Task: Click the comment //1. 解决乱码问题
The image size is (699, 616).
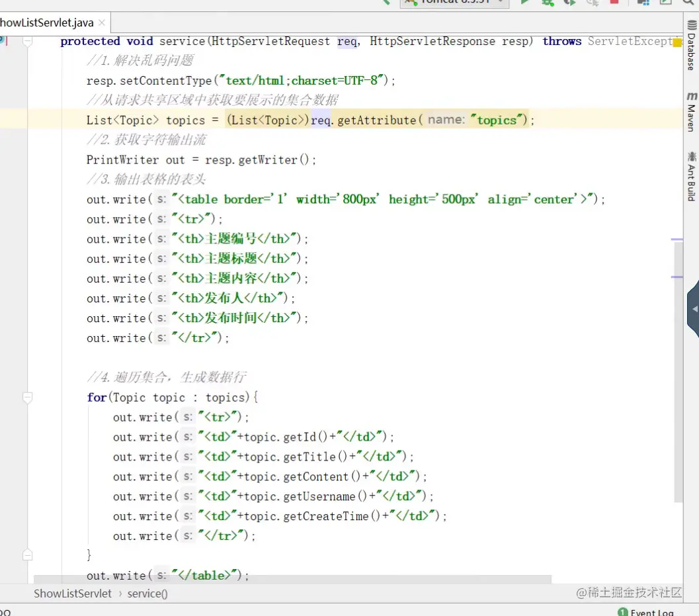Action: point(140,61)
